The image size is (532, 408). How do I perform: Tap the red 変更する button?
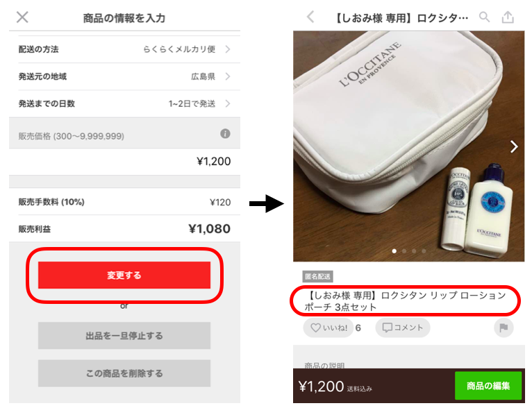124,275
